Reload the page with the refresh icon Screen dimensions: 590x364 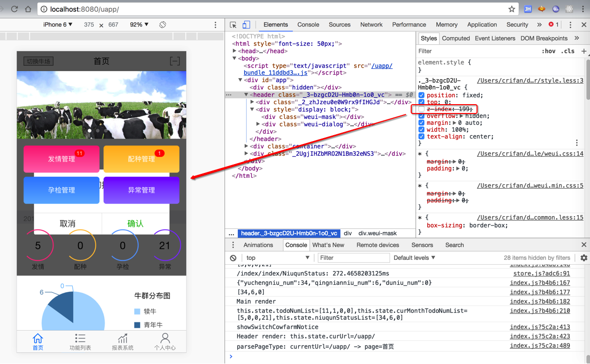pos(14,9)
